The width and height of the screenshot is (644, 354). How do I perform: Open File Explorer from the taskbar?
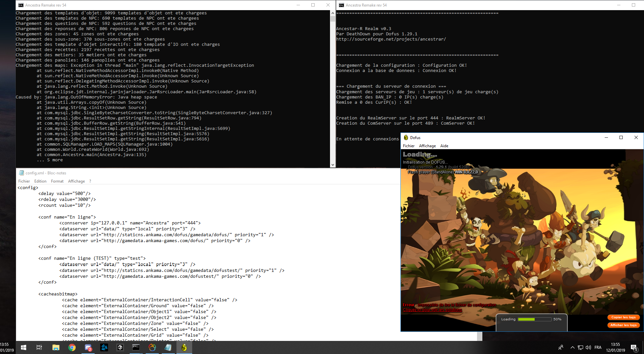pos(56,347)
